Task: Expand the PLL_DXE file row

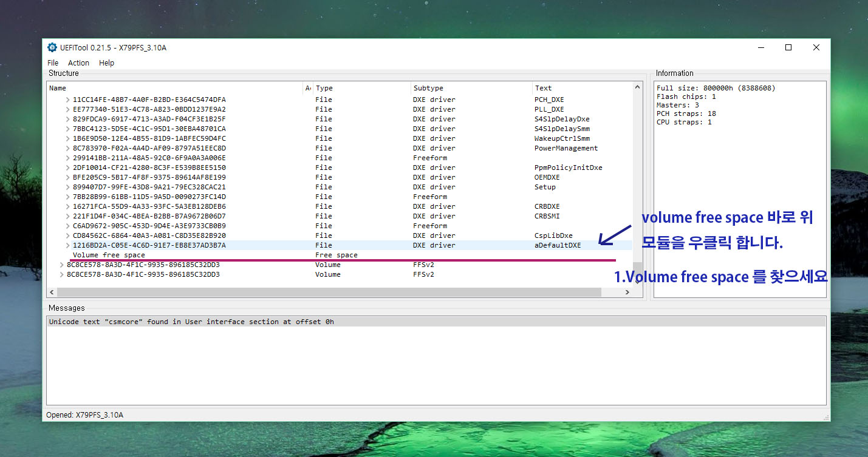Action: point(68,109)
